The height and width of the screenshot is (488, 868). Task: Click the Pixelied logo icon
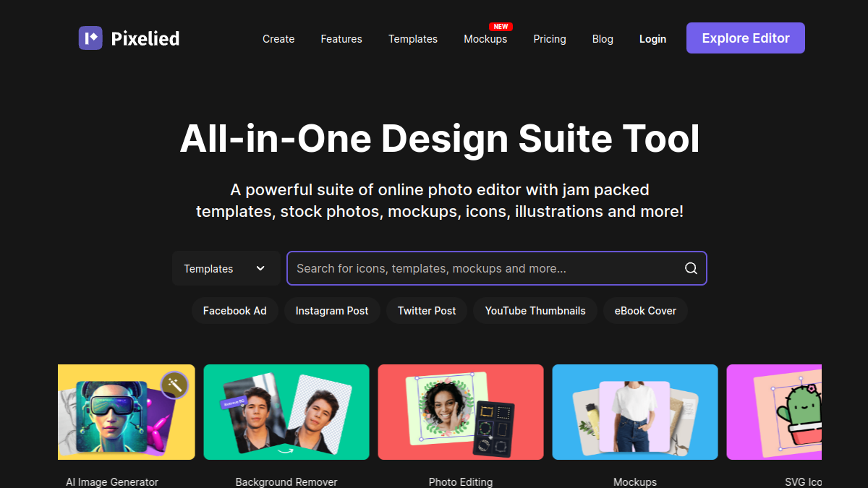90,38
